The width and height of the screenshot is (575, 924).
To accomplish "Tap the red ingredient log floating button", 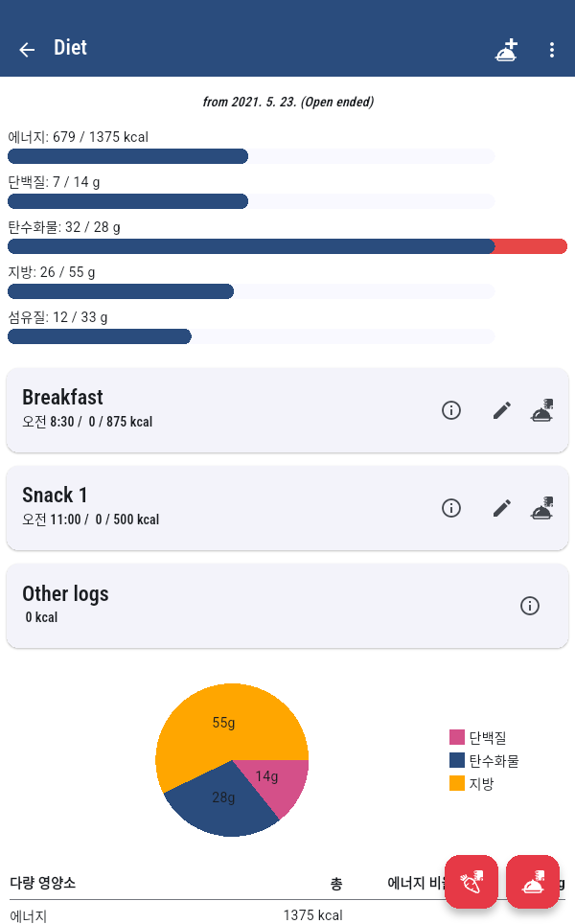I will [471, 881].
